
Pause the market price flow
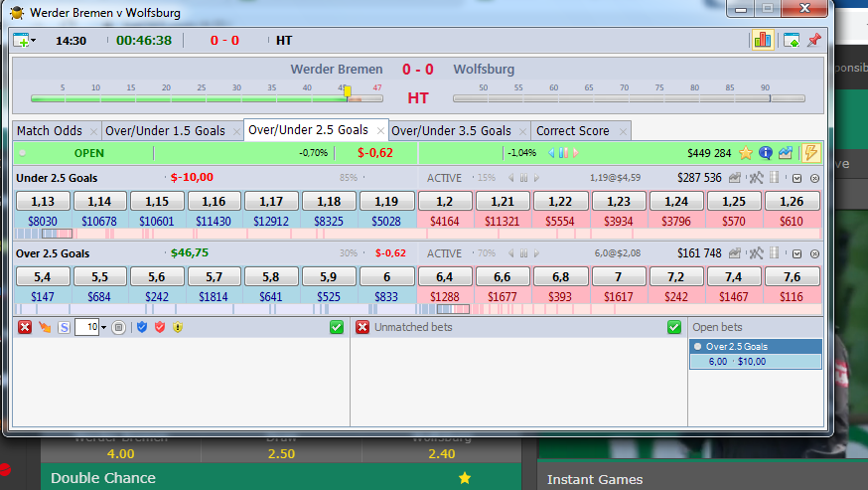[563, 153]
